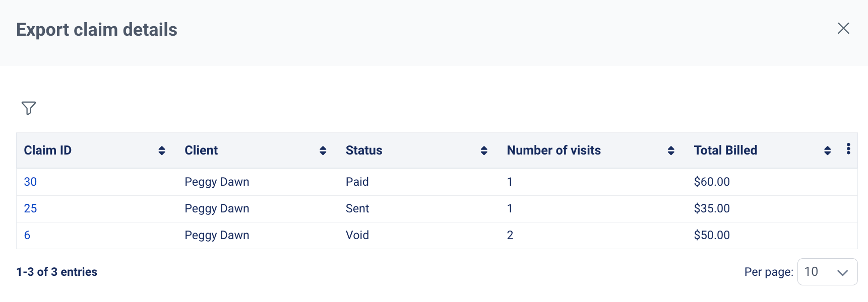Click the Status column header label
This screenshot has width=868, height=302.
click(x=364, y=150)
